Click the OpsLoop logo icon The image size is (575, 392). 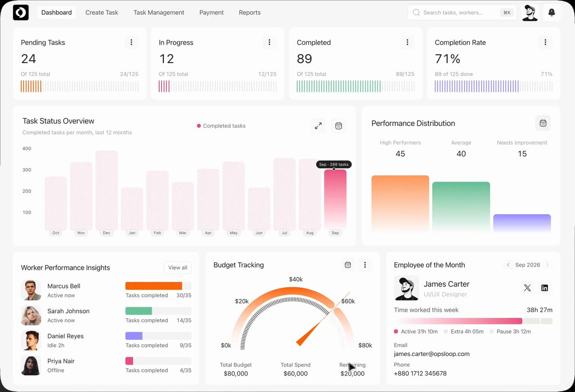21,12
